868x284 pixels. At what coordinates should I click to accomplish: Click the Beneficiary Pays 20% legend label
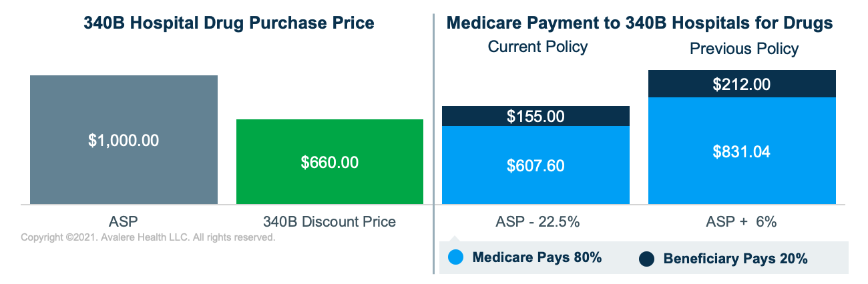coord(735,259)
